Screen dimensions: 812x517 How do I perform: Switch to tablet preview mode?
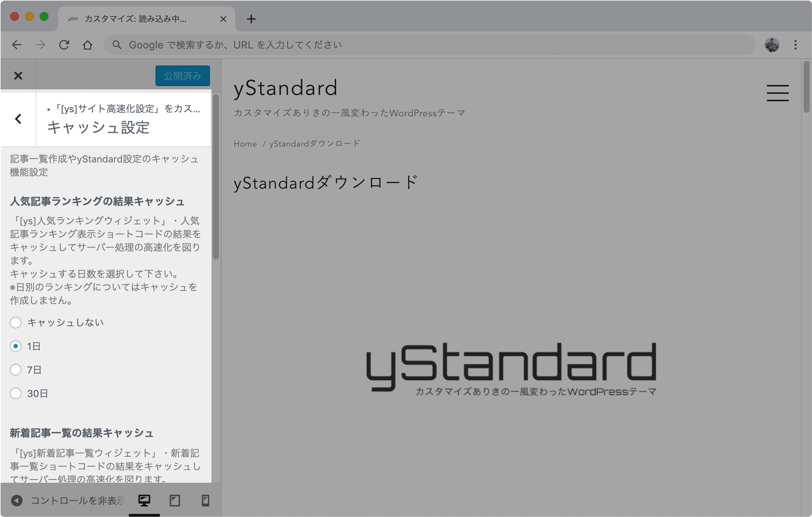click(x=175, y=501)
